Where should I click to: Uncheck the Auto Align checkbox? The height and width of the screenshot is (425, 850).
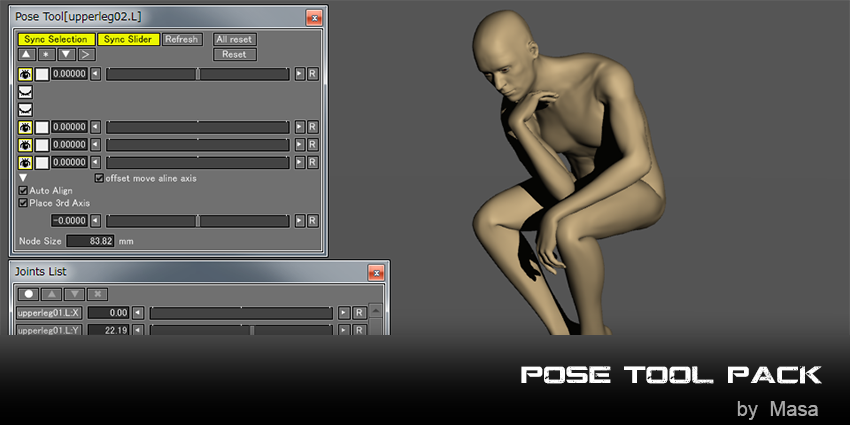pyautogui.click(x=23, y=191)
